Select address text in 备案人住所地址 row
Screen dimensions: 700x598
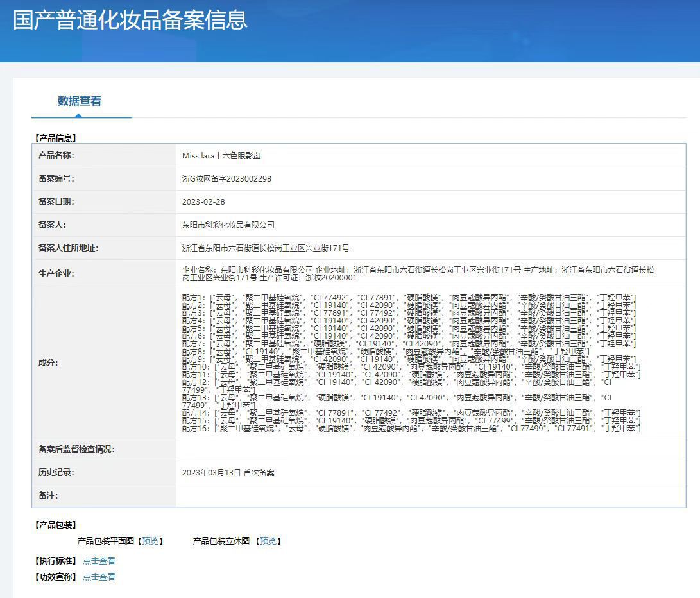pyautogui.click(x=266, y=248)
